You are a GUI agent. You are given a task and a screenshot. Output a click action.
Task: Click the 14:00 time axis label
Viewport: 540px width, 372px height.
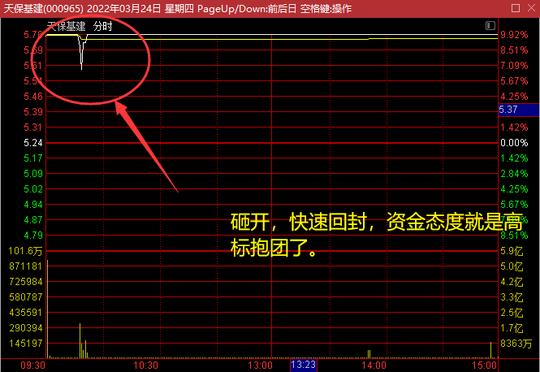[x=374, y=365]
